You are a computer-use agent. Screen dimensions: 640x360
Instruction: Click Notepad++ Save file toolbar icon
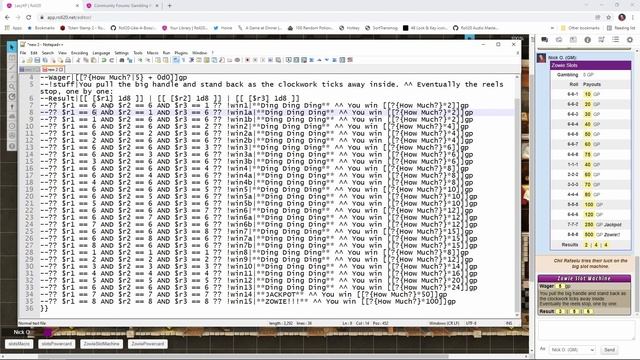[x=37, y=60]
